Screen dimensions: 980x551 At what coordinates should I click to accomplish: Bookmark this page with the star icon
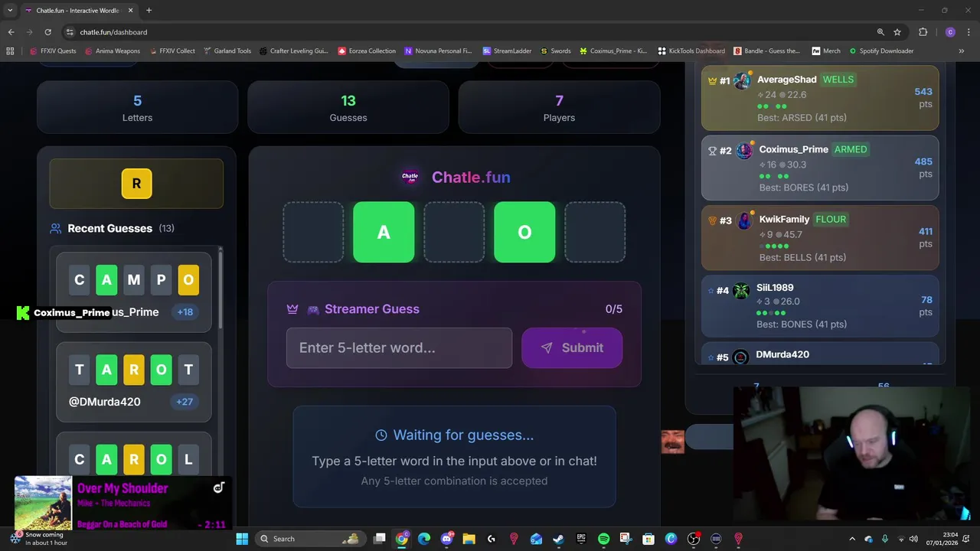(x=897, y=32)
